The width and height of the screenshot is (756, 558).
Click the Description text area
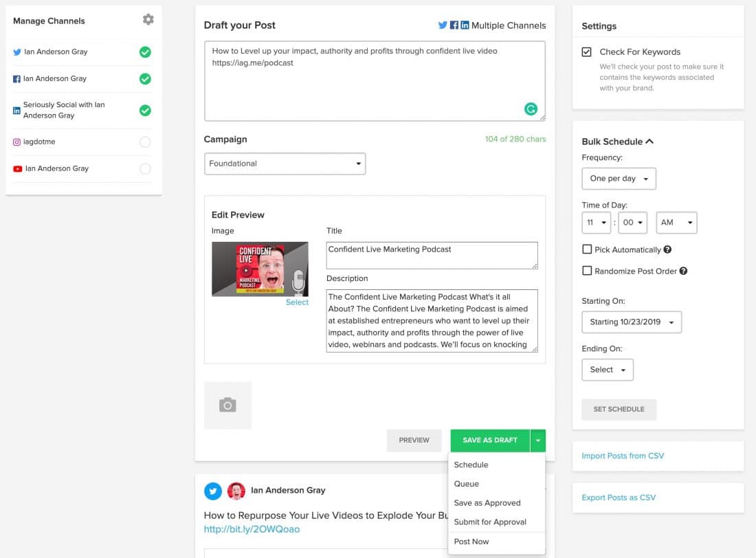pos(432,321)
